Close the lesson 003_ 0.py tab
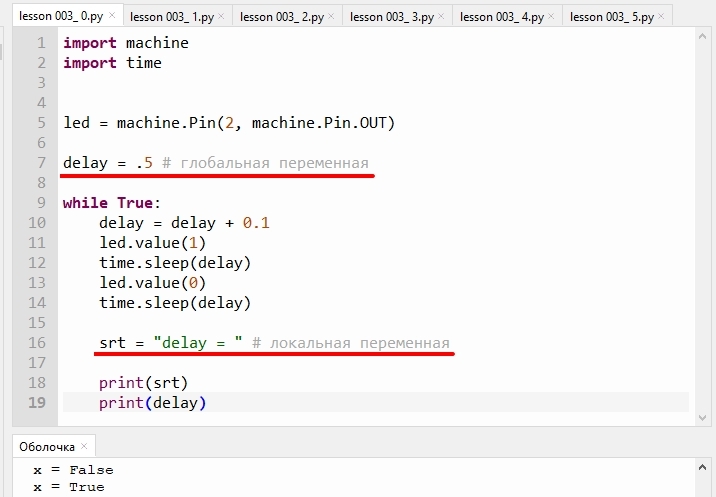Image resolution: width=716 pixels, height=497 pixels. (112, 16)
